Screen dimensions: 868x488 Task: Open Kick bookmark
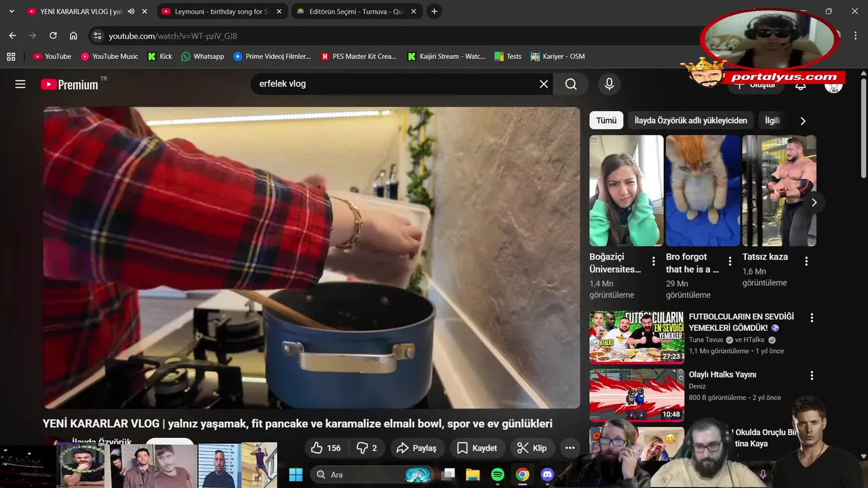[160, 56]
